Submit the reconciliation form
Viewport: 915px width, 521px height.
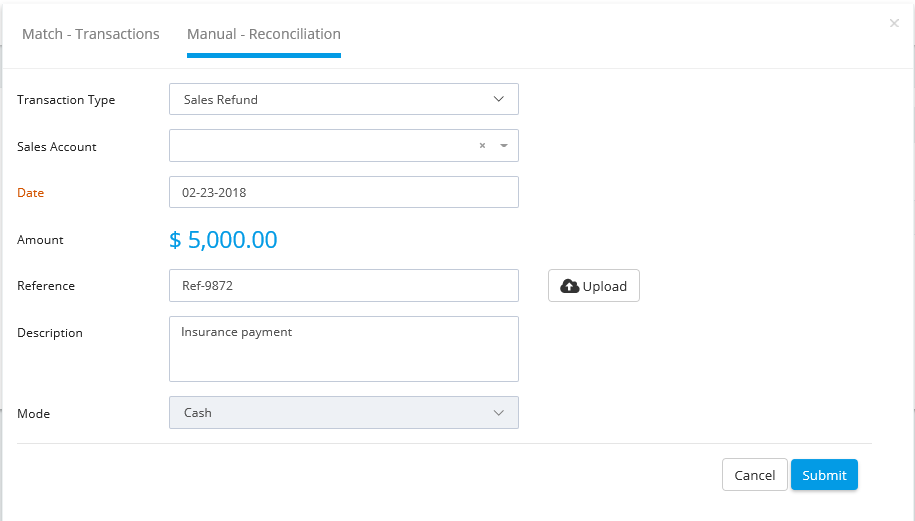pos(824,475)
